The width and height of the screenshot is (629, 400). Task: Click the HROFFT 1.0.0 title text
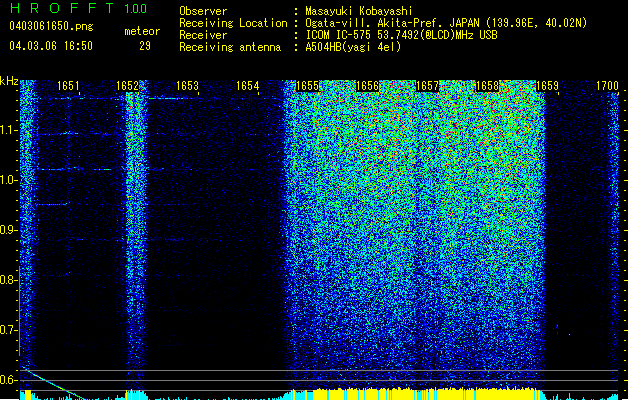pyautogui.click(x=78, y=8)
